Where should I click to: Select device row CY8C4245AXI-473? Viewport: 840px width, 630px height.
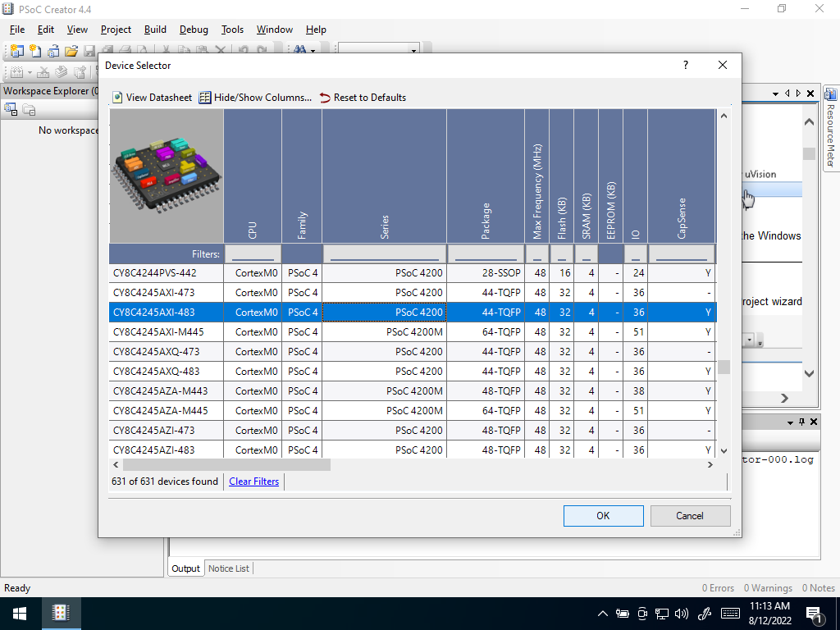pos(413,293)
